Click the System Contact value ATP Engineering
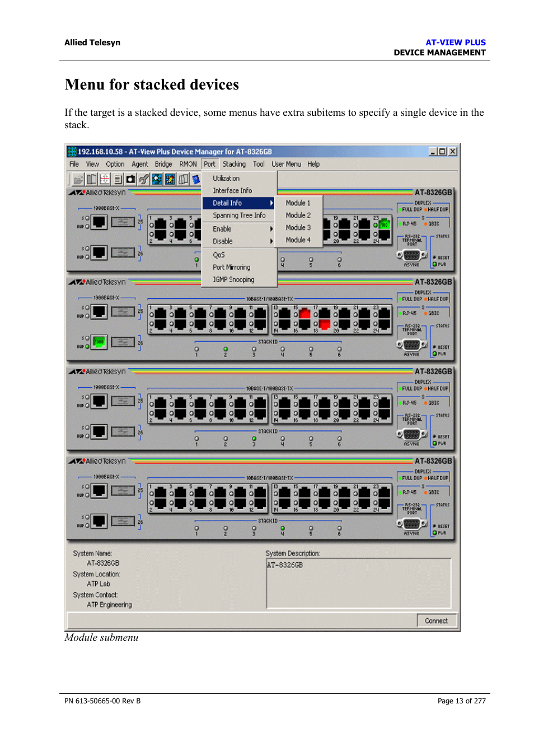 tap(109, 604)
